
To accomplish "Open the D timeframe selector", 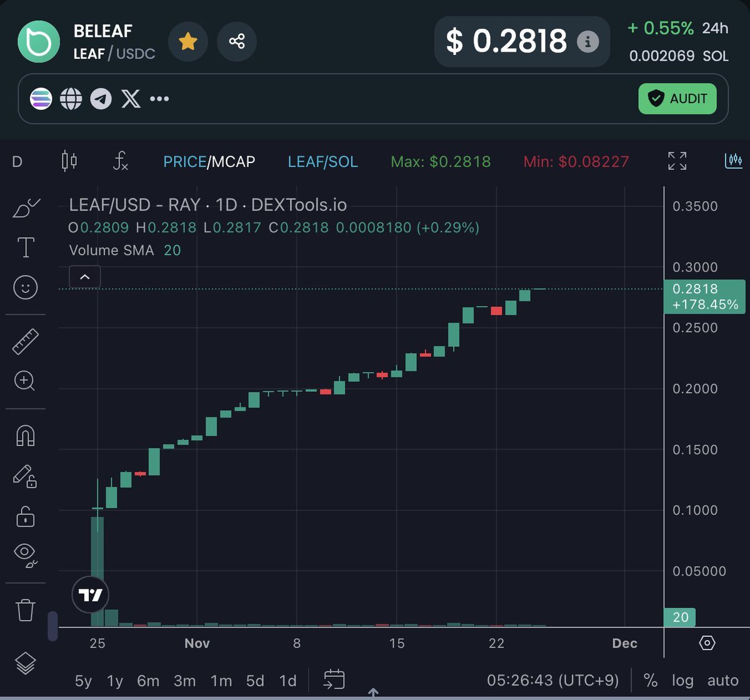I will click(x=17, y=162).
